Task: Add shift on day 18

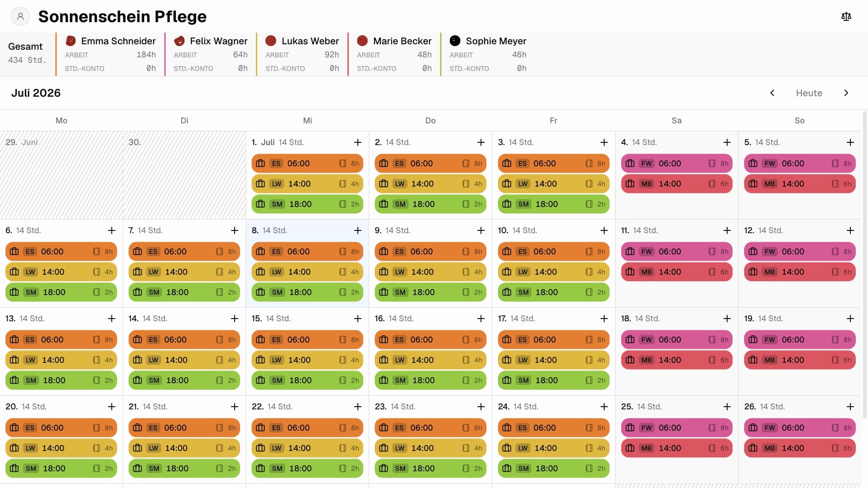Action: pyautogui.click(x=727, y=319)
